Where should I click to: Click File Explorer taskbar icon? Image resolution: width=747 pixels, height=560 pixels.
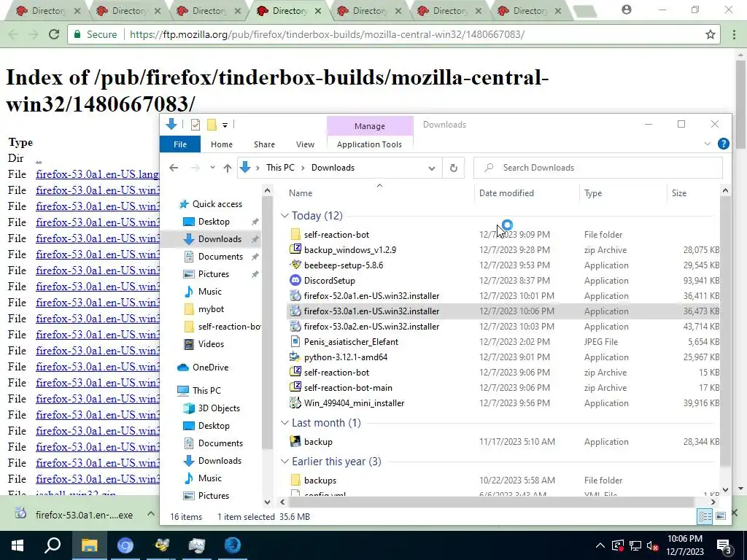[x=89, y=545]
